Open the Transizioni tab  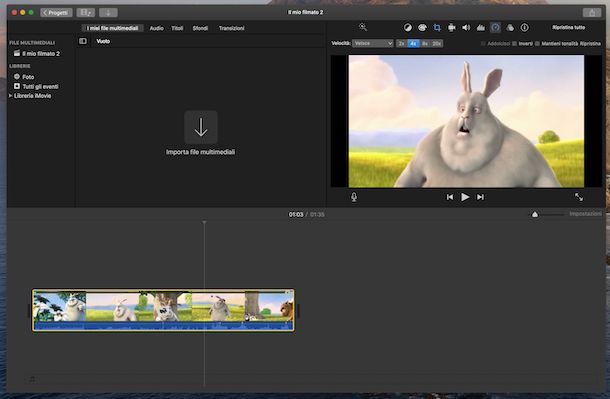[231, 28]
